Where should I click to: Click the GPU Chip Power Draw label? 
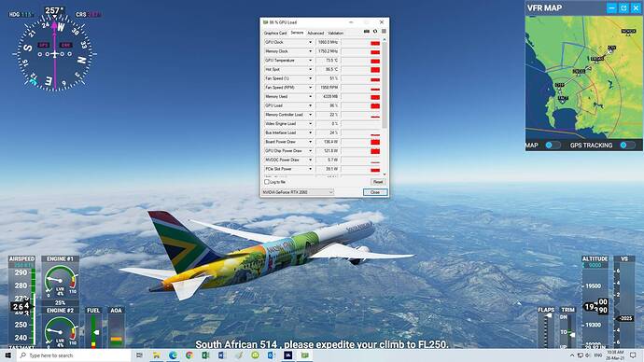coord(284,150)
